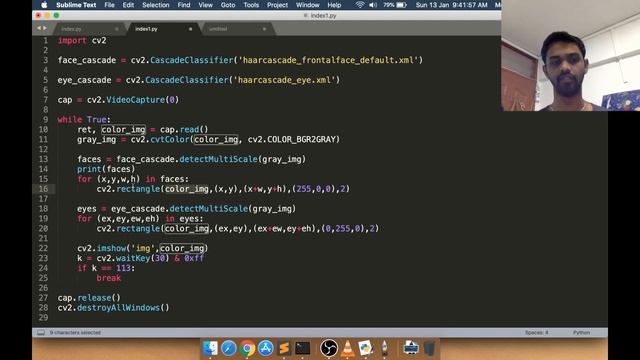The width and height of the screenshot is (640, 360).
Task: Click '113' on line 24
Action: pyautogui.click(x=123, y=268)
